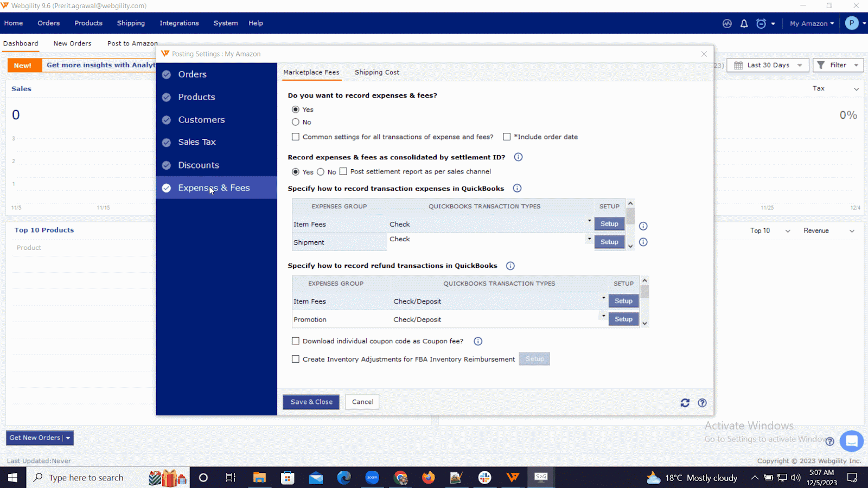Open the user profile P avatar
The width and height of the screenshot is (868, 488).
pyautogui.click(x=852, y=23)
